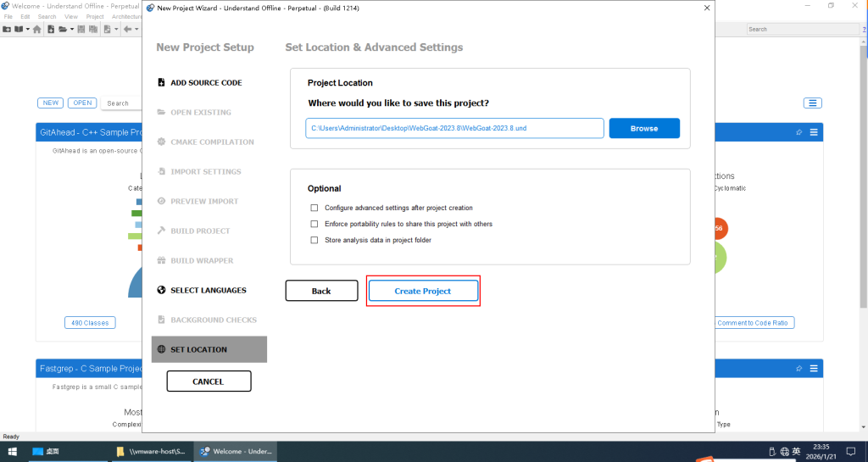868x462 pixels.
Task: Check Enforce portability rules option
Action: [x=314, y=224]
